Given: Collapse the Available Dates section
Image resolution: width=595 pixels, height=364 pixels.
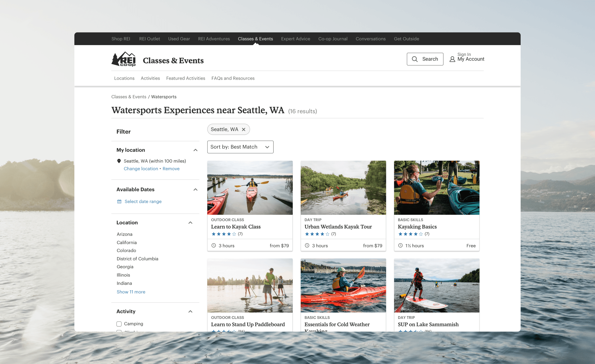Looking at the screenshot, I should tap(195, 189).
